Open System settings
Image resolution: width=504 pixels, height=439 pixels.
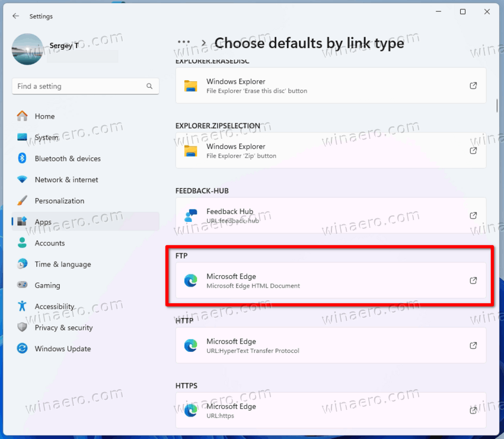coord(85,137)
